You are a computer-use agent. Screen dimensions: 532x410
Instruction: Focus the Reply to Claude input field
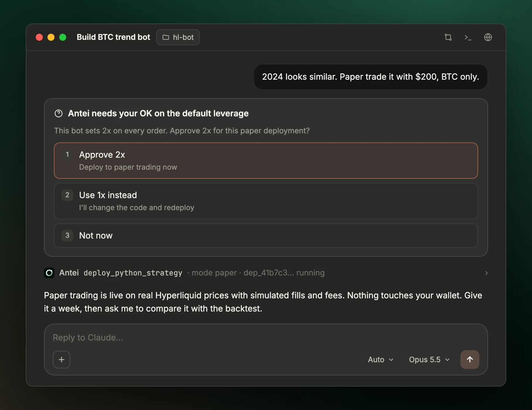(x=266, y=338)
